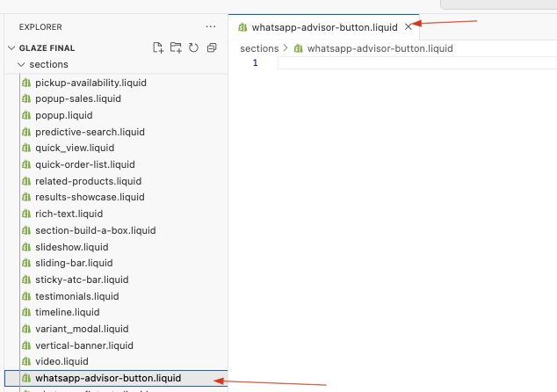557x392 pixels.
Task: Select whatsapp-advisor-button.liquid in the file tree
Action: 116,378
